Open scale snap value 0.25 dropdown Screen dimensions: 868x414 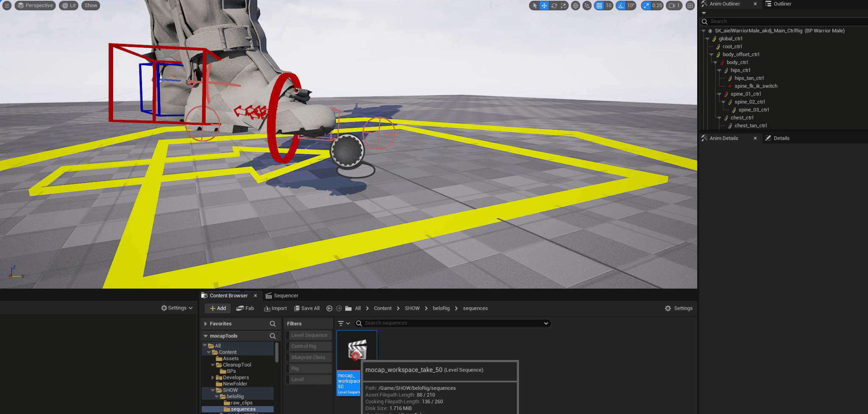(x=657, y=6)
